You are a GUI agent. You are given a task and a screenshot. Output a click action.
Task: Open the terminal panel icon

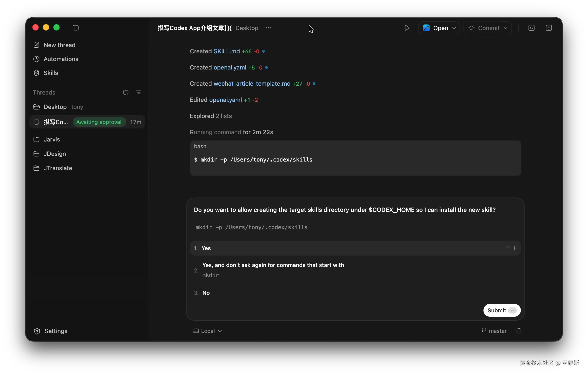point(531,28)
